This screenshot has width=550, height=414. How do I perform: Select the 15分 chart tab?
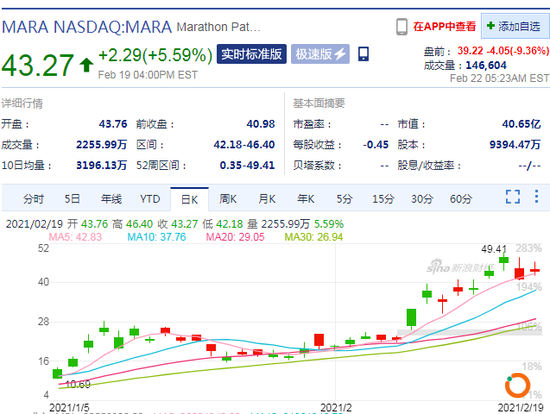383,199
